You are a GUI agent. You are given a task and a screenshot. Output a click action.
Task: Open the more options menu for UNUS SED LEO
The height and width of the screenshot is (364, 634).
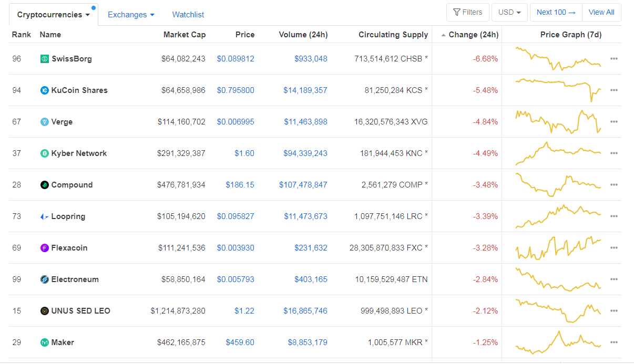(x=613, y=311)
